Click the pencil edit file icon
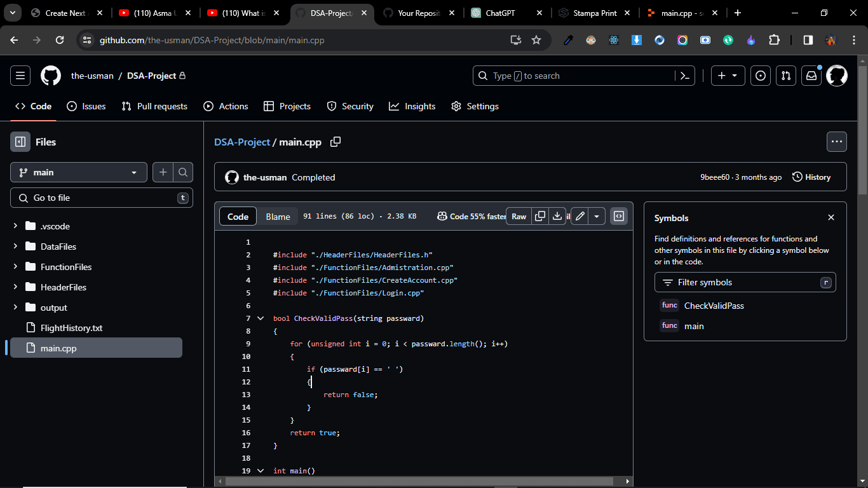This screenshot has height=488, width=868. 580,216
